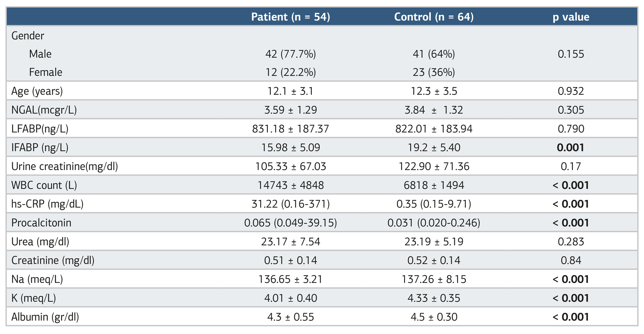Click the Female control value 23 (36%)

pyautogui.click(x=434, y=72)
